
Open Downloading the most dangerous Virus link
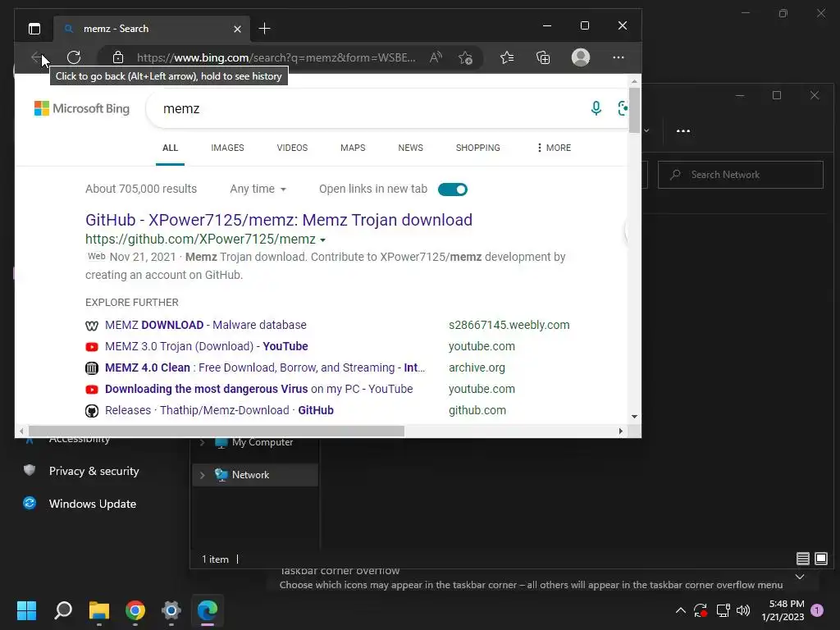point(258,390)
